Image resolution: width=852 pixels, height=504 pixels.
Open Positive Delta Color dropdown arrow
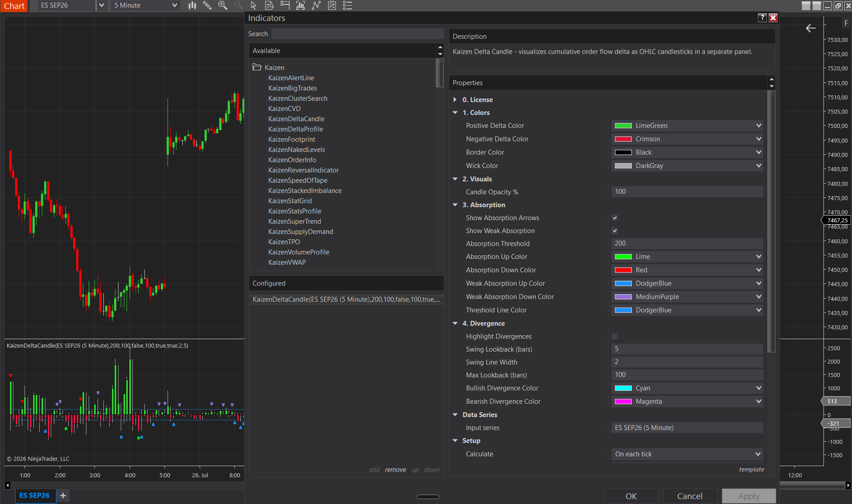[x=758, y=126]
